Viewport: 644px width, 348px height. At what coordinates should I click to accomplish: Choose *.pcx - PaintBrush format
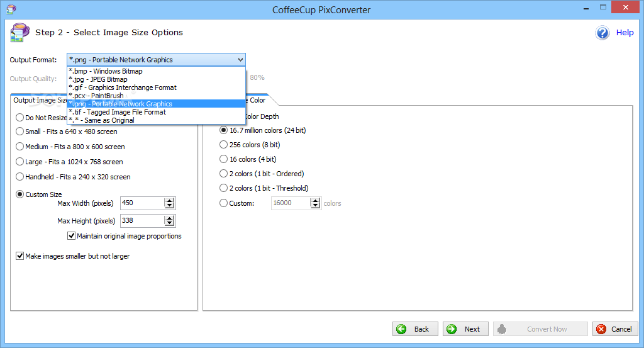coord(156,96)
